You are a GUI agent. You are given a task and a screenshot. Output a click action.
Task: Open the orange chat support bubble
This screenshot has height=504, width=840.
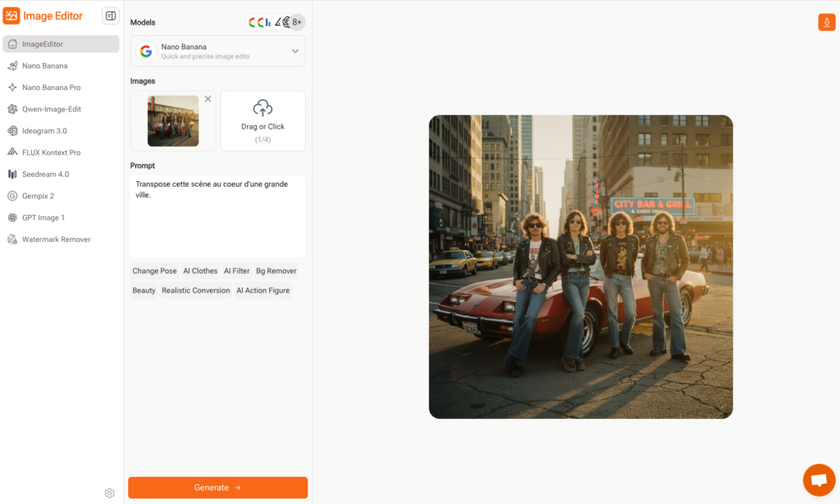tap(818, 480)
